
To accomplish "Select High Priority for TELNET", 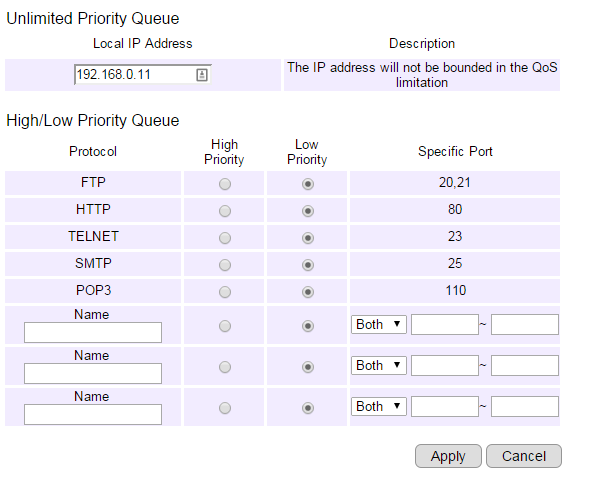I will tap(225, 238).
